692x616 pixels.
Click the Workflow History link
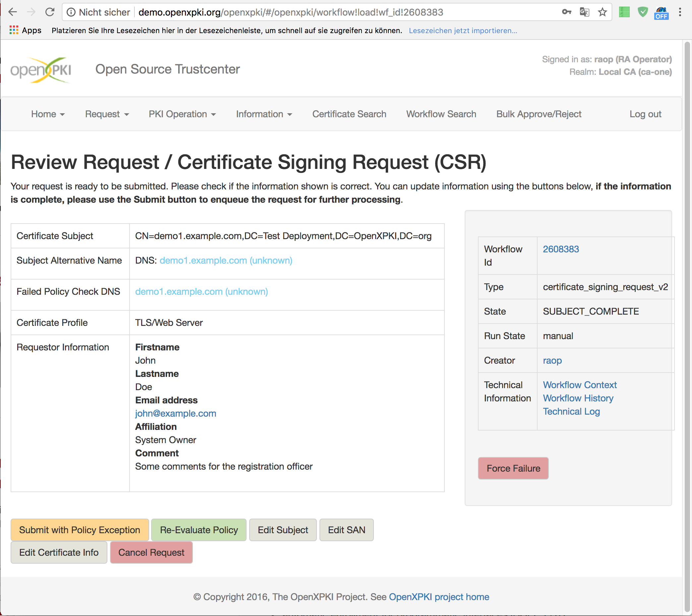point(578,398)
